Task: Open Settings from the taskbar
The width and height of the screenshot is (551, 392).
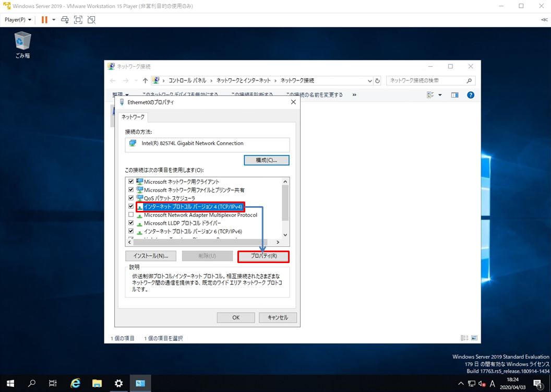Action: click(x=119, y=383)
